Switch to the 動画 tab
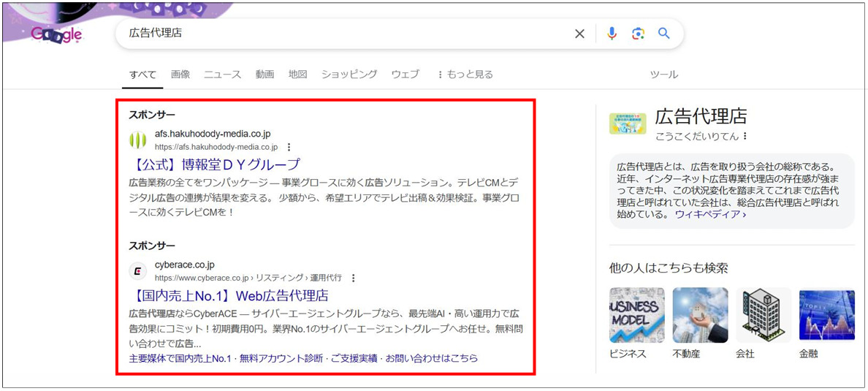 (264, 75)
